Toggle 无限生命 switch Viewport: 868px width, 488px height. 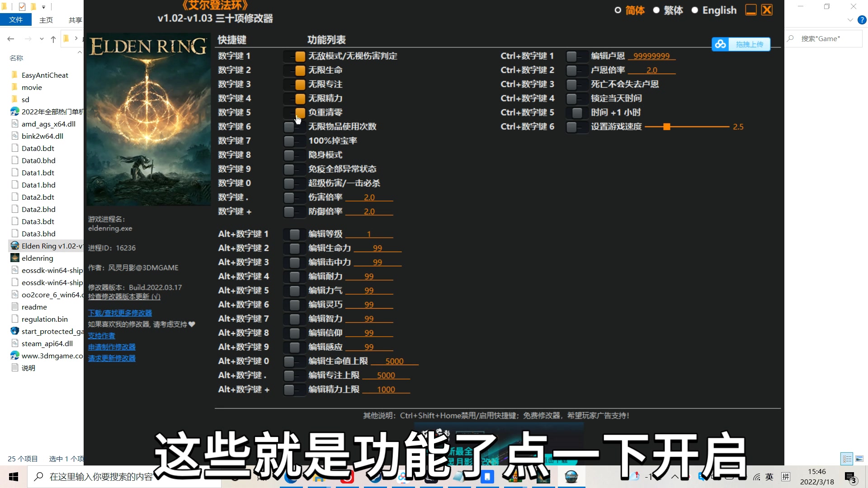coord(294,70)
